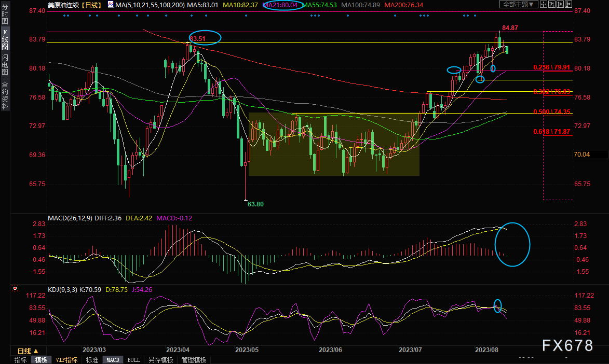Click the 2023/06 date axis label

[x=331, y=349]
